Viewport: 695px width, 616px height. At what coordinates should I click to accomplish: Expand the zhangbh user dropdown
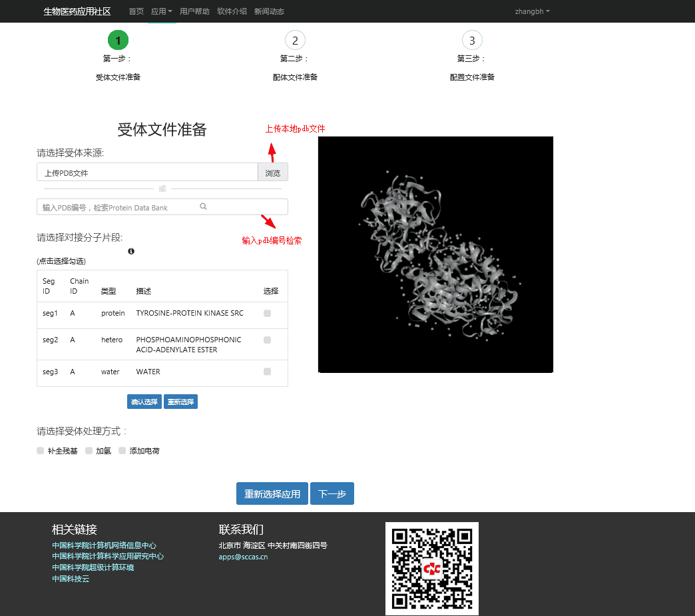532,11
